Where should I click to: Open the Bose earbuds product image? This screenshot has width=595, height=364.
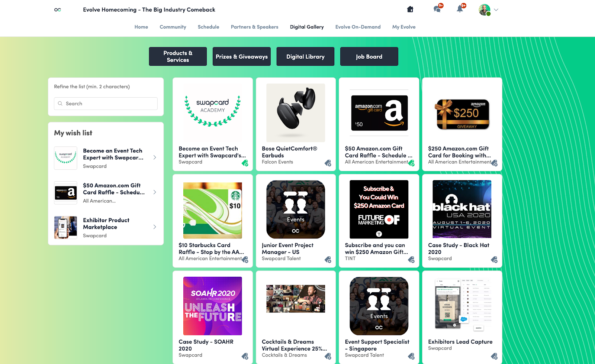(296, 113)
